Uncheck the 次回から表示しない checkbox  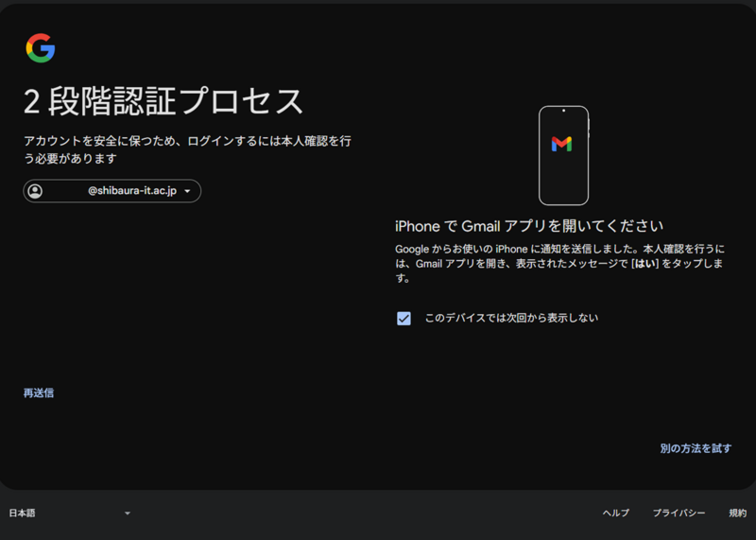tap(404, 319)
